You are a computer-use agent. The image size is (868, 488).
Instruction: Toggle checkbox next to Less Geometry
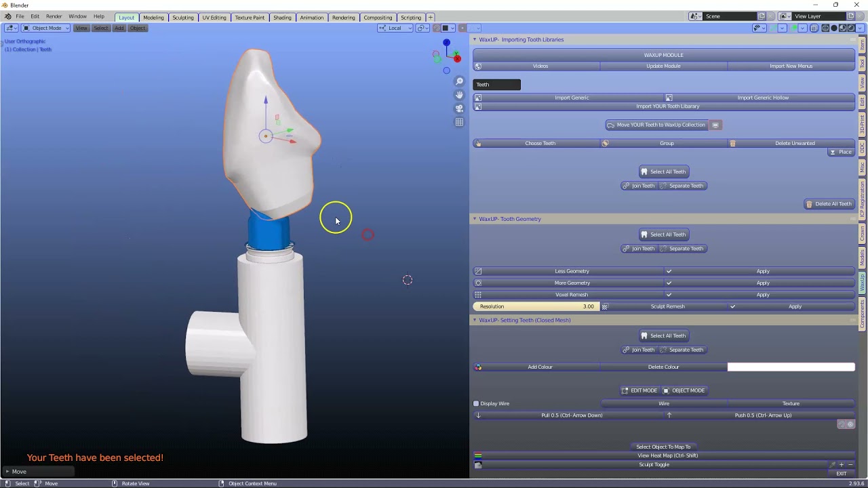click(669, 271)
